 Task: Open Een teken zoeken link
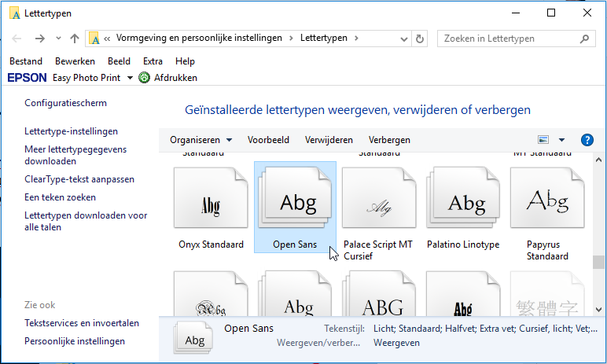tap(60, 197)
